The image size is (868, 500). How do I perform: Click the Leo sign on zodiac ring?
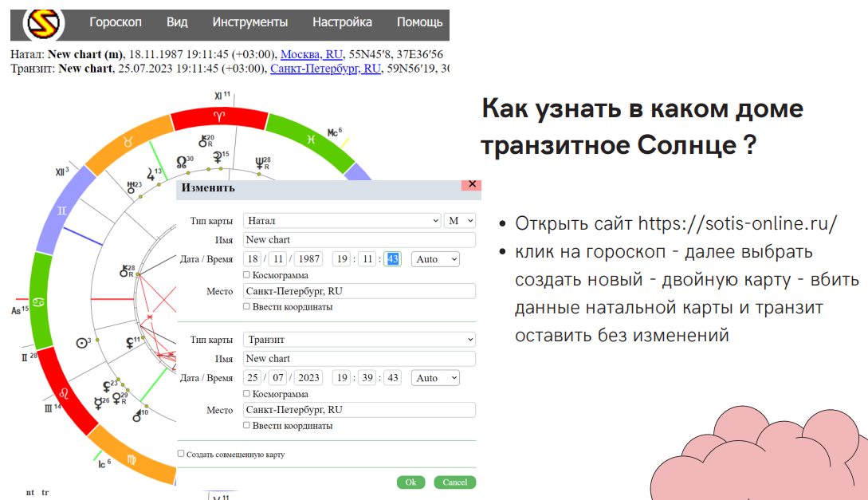pos(65,394)
